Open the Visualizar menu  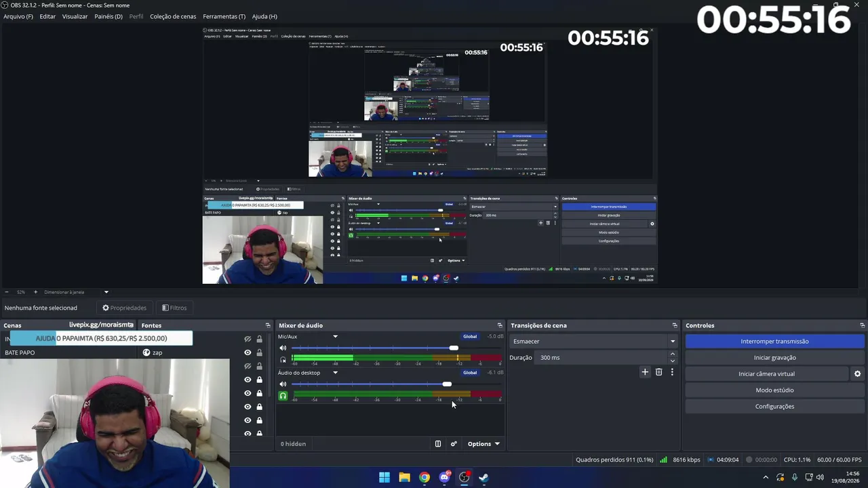click(x=75, y=16)
